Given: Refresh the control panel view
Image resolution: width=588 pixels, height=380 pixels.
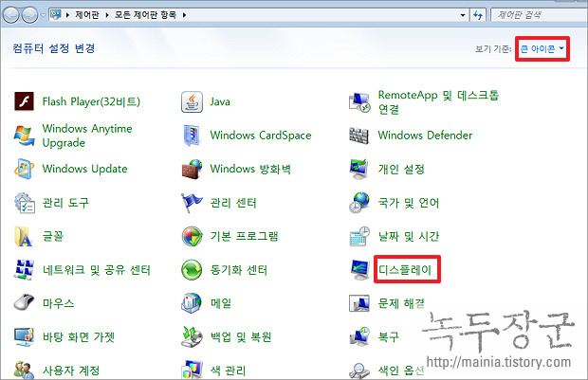Looking at the screenshot, I should tap(478, 15).
